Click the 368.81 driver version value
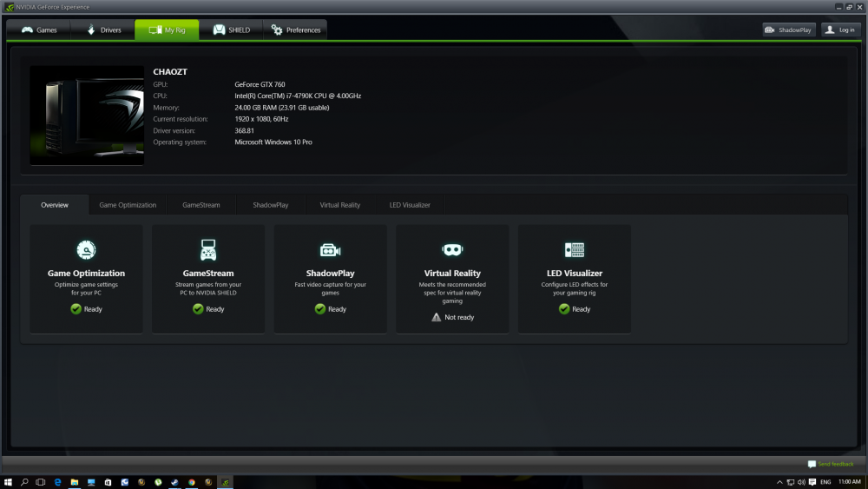Viewport: 868px width, 489px height. (244, 130)
